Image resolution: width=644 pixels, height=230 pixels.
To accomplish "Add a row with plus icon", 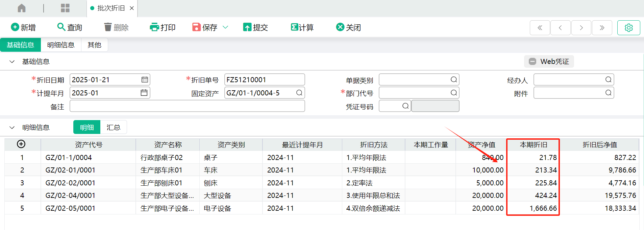I will tap(21, 144).
